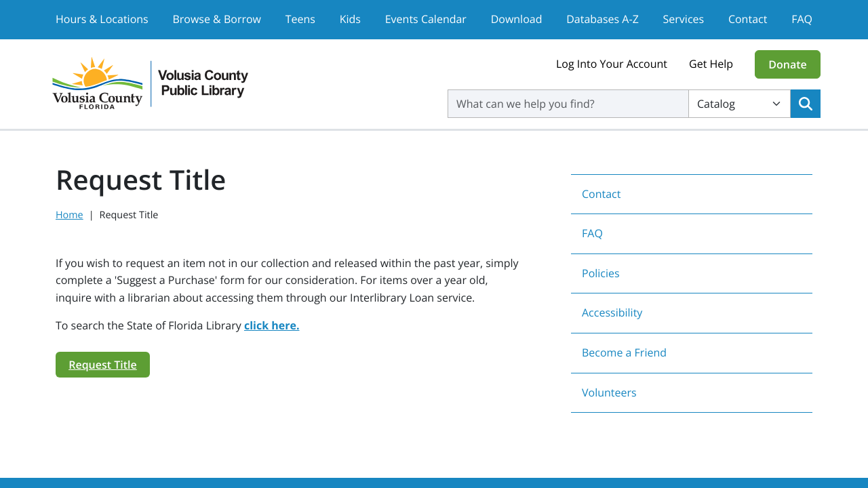Click the 'What can we help you find?' search field

[568, 103]
